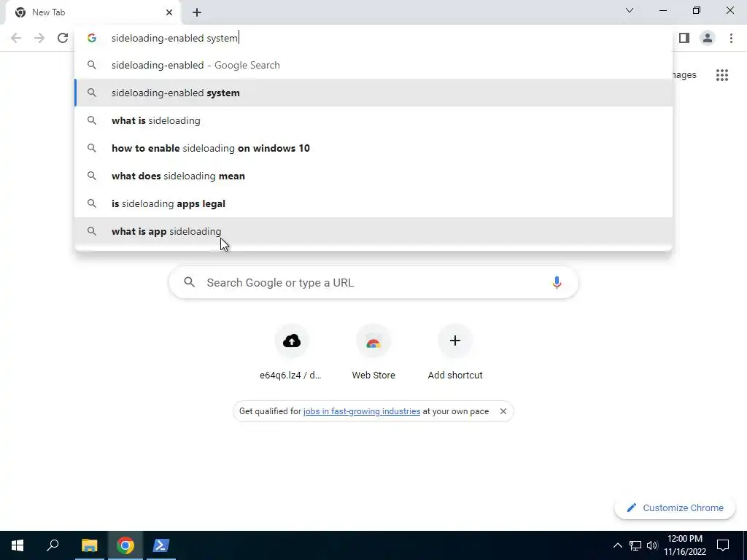The image size is (747, 560).
Task: Open the volume control tray icon
Action: [652, 545]
